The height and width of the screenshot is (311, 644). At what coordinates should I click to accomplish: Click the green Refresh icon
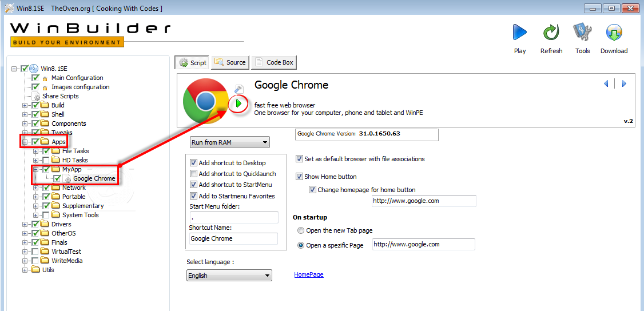pyautogui.click(x=551, y=33)
